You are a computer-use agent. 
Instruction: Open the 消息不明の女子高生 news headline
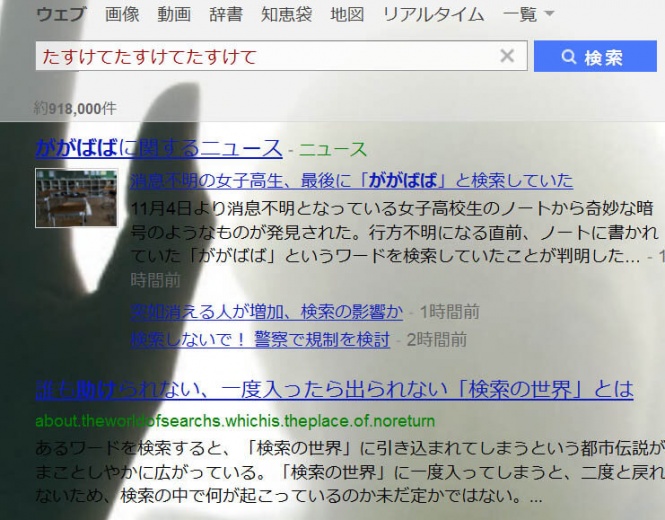tap(352, 181)
